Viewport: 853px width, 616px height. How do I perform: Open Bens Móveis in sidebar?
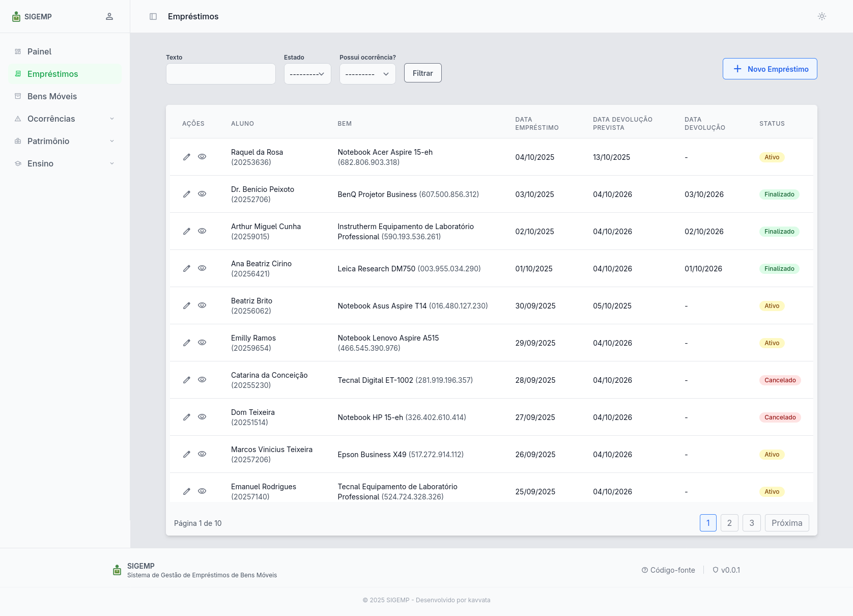[65, 96]
